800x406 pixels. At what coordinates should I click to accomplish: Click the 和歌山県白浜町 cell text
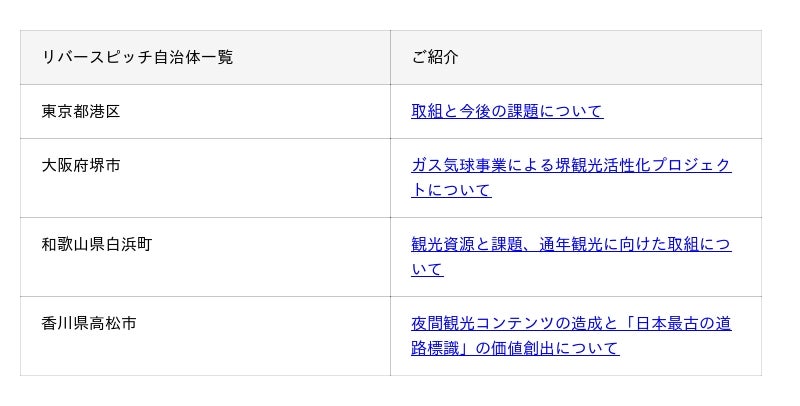[x=97, y=244]
